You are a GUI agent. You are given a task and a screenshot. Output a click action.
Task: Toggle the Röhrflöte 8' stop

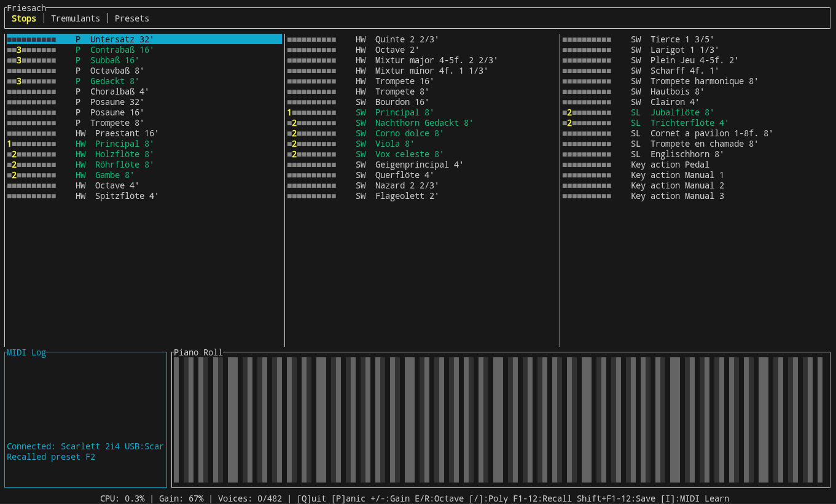click(x=144, y=165)
